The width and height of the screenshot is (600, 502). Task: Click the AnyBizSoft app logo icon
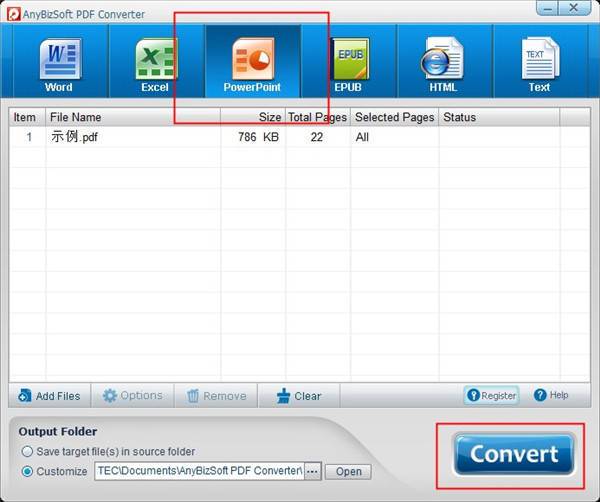(13, 15)
